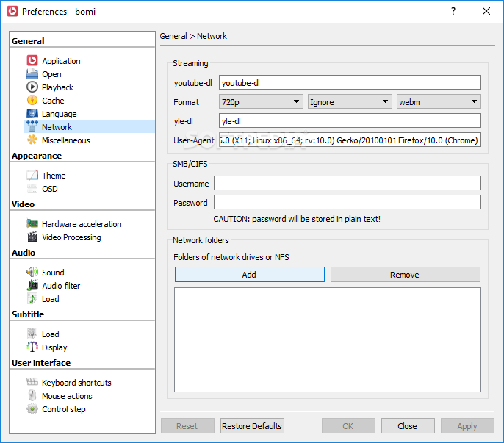Click the Subtitle Load icon

[x=32, y=334]
